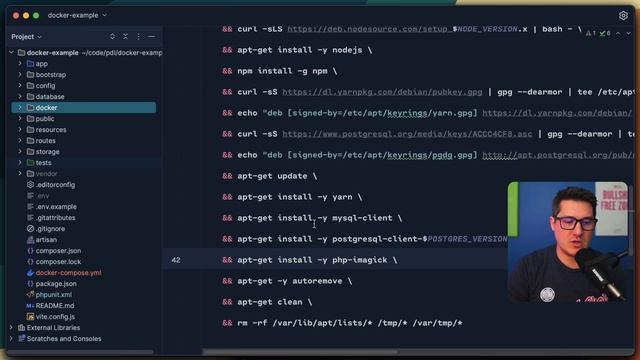Click the editor horizontal scrollbar
The width and height of the screenshot is (640, 360).
click(x=300, y=352)
